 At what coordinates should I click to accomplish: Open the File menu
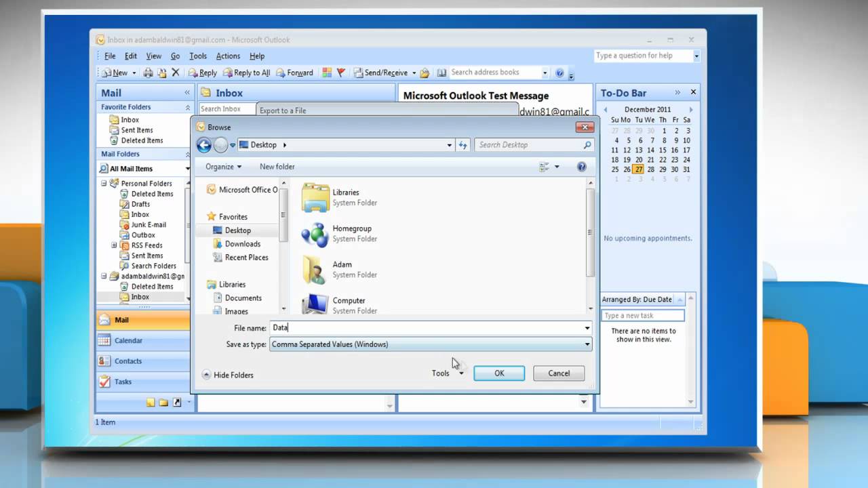coord(110,56)
